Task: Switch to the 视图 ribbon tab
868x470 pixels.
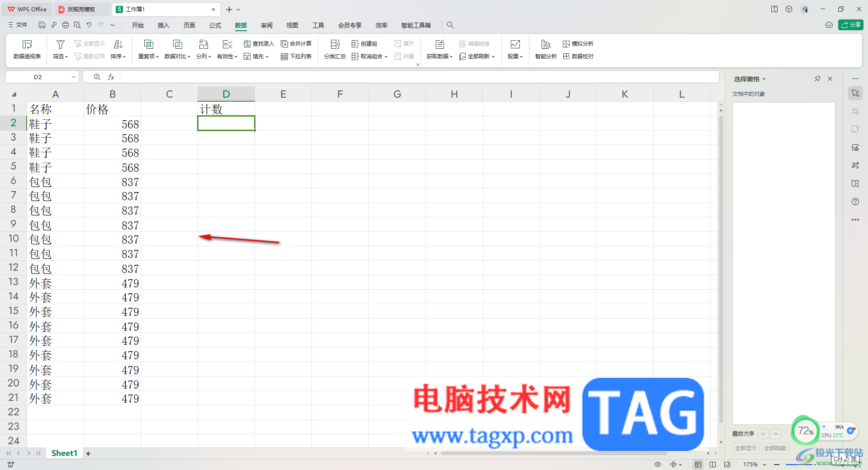Action: pos(292,25)
